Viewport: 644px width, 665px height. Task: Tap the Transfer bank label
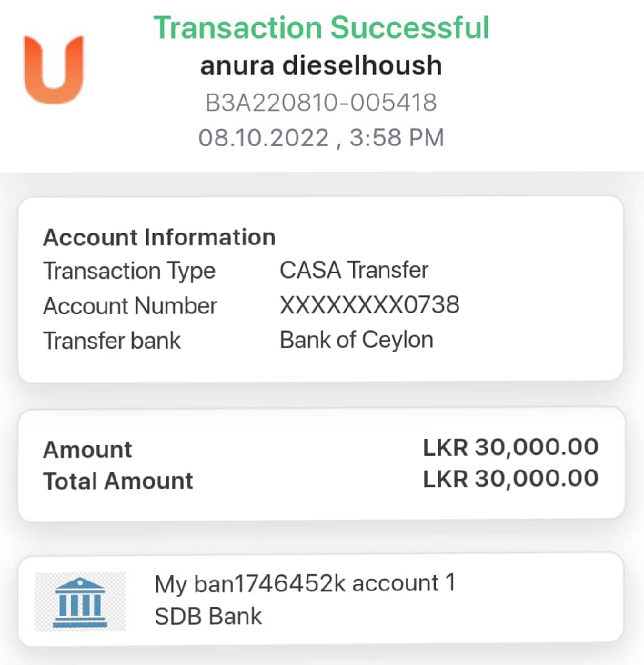pos(112,340)
